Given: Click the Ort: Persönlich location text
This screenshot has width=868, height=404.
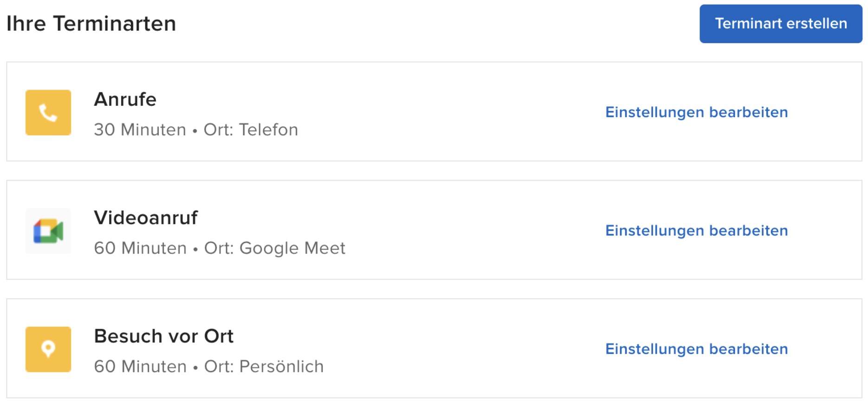Looking at the screenshot, I should (264, 366).
